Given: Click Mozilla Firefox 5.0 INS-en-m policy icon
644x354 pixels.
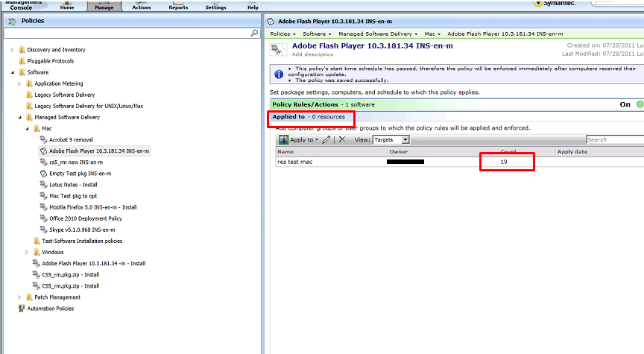Looking at the screenshot, I should (43, 207).
